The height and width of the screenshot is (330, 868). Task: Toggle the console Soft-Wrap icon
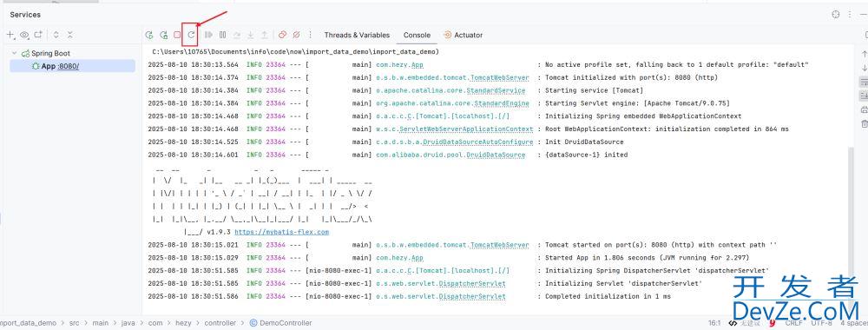tap(864, 82)
